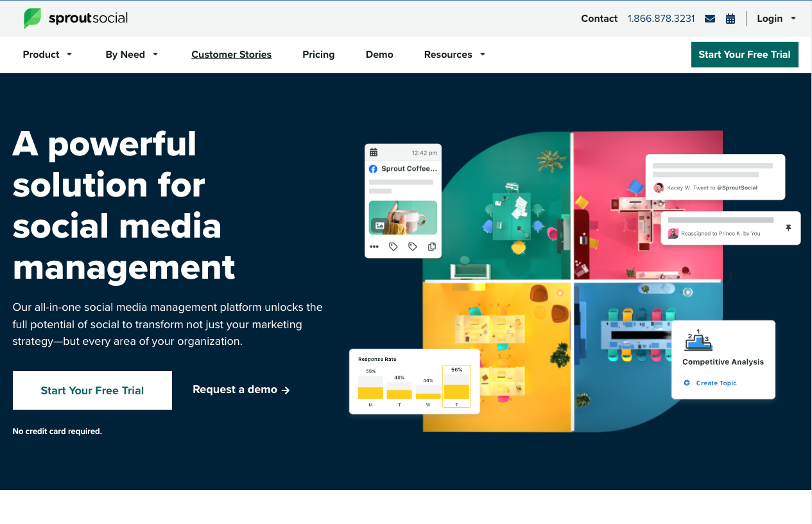Select Demo in the navigation bar

click(379, 55)
